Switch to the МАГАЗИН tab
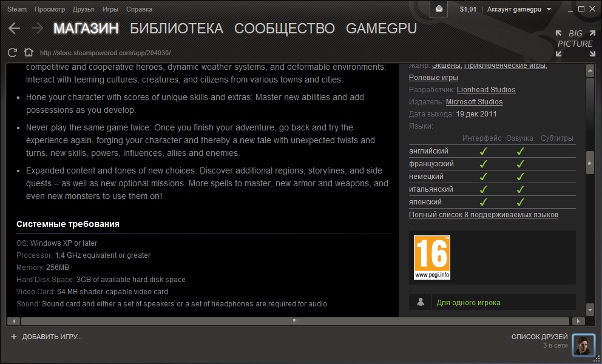Viewport: 602px width, 364px height. pos(86,29)
